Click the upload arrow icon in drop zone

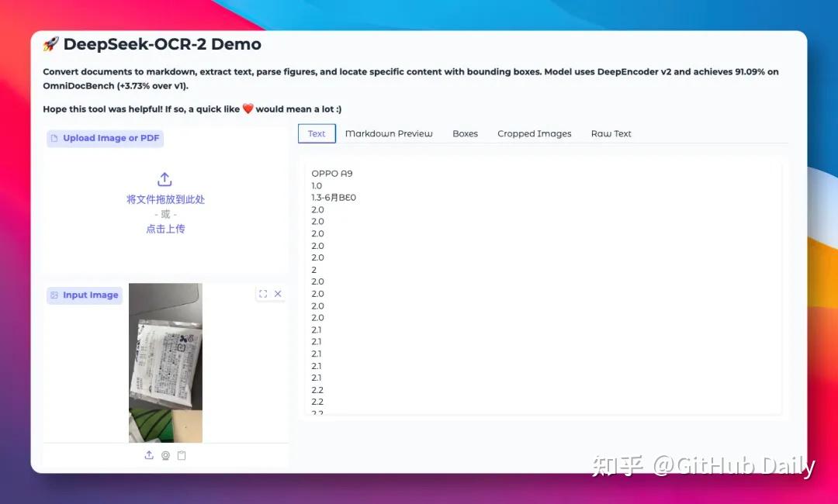coord(164,179)
